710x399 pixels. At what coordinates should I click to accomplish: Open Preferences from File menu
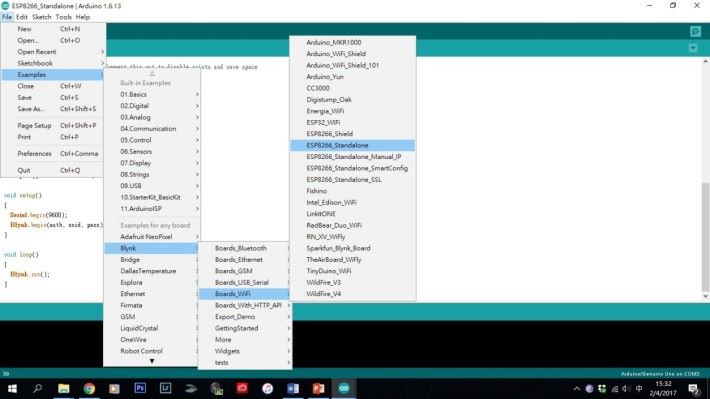53,154
